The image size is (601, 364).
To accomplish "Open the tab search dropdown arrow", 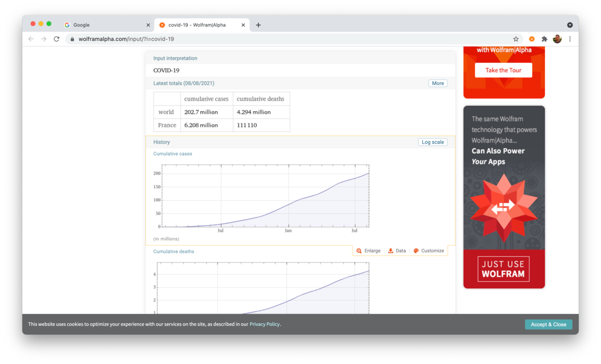I will click(570, 25).
